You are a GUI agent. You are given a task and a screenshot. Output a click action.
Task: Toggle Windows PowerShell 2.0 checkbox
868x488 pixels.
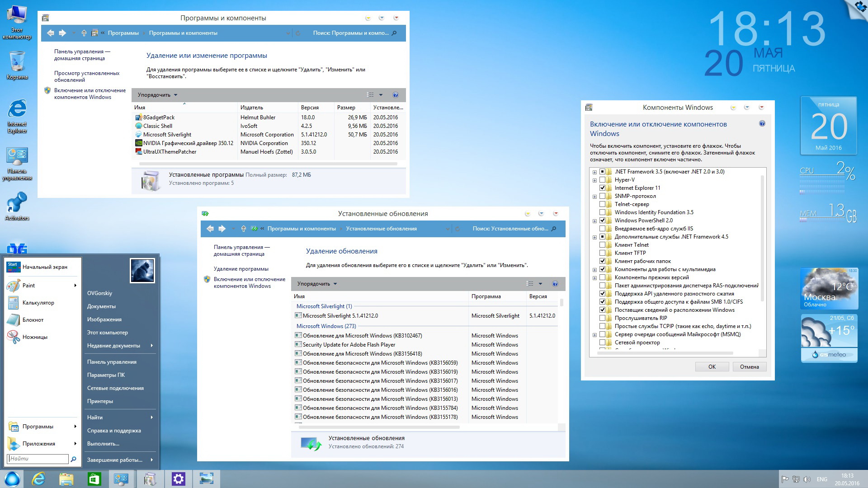[x=602, y=221]
